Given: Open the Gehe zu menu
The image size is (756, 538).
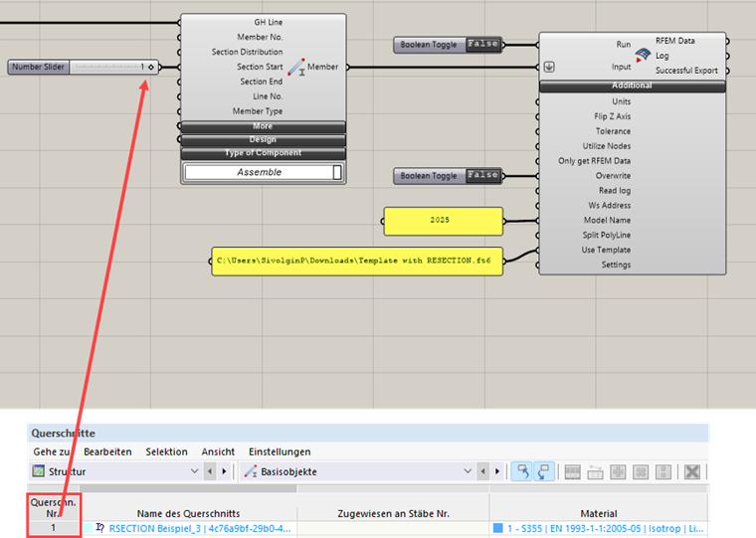Looking at the screenshot, I should point(52,451).
